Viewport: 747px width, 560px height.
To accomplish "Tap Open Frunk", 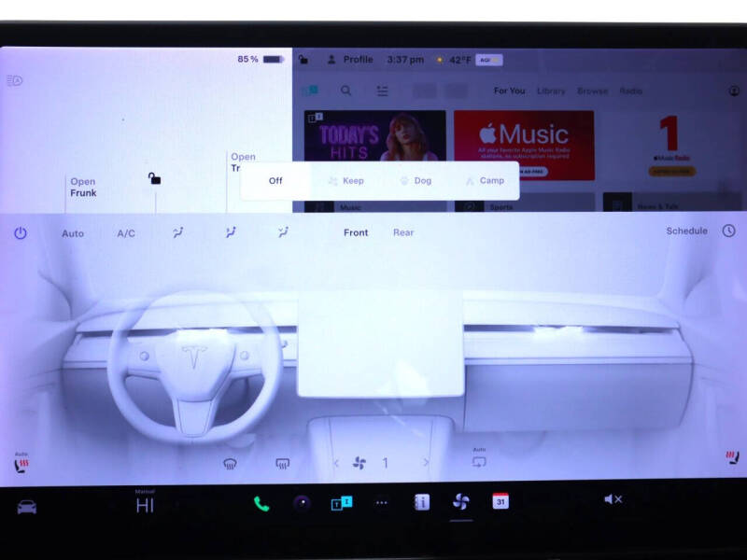I will [x=82, y=187].
